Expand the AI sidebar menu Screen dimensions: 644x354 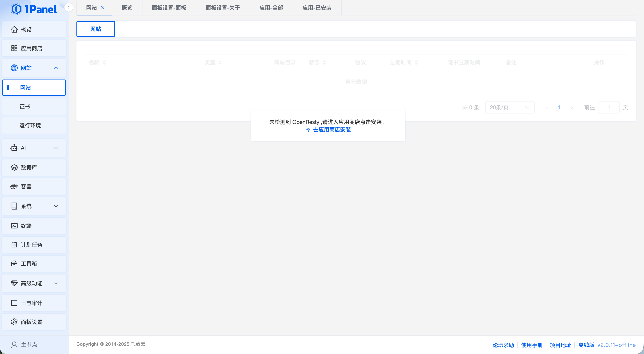pos(56,148)
